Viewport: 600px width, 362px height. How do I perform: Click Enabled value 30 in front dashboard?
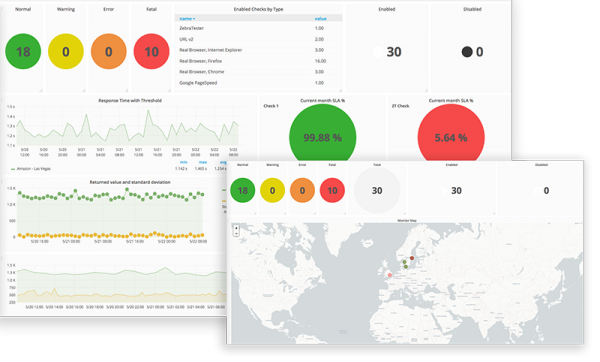456,191
